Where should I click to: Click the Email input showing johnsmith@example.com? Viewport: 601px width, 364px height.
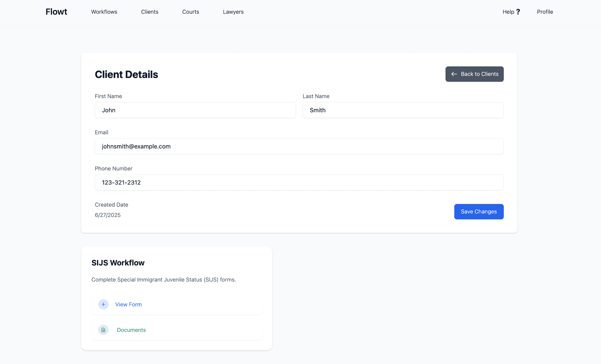[299, 146]
